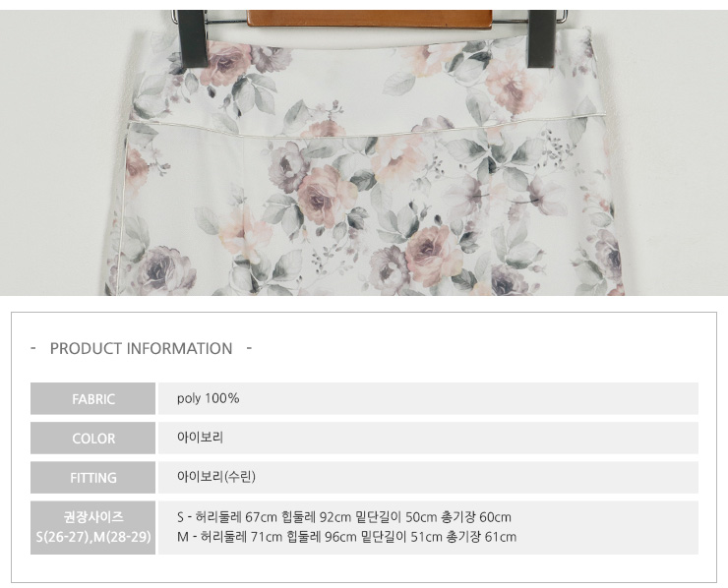
Task: Select the FITTING label cell
Action: [92, 478]
